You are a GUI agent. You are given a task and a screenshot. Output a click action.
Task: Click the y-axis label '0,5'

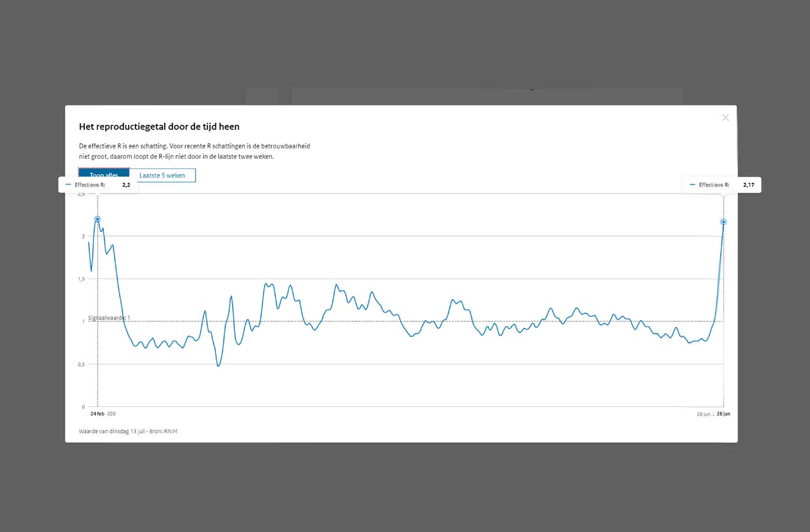click(82, 365)
